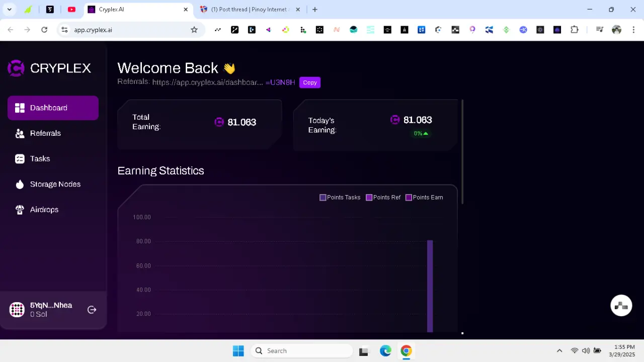
Task: Click the Total Earning coin icon
Action: (219, 122)
